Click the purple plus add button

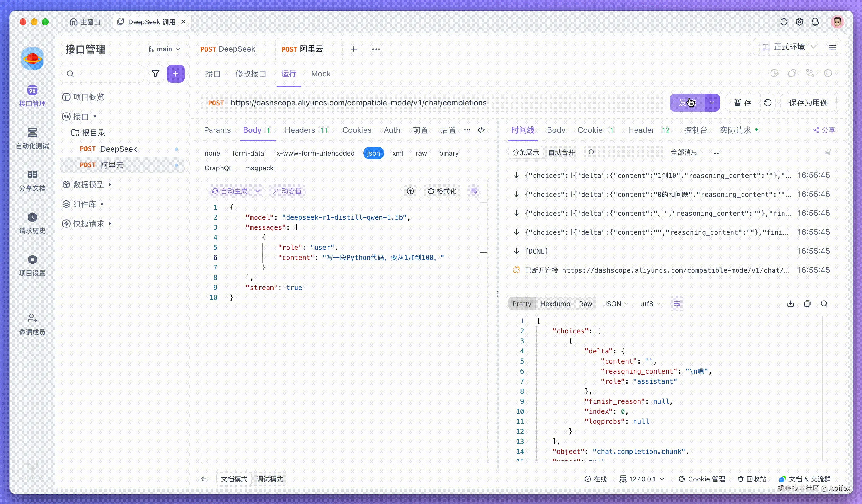175,74
